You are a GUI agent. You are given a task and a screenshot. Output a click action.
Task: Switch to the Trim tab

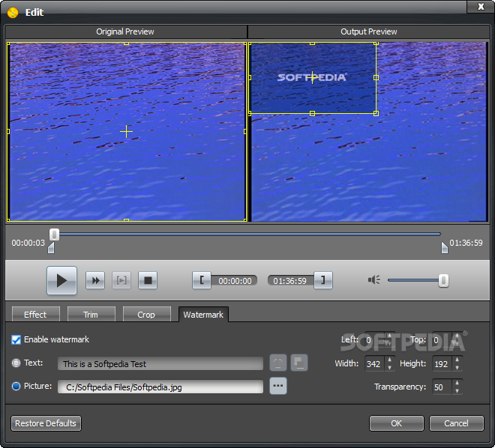91,315
